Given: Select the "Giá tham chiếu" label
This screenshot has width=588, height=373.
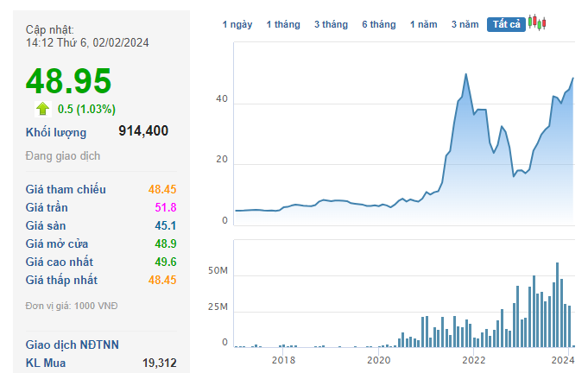Looking at the screenshot, I should coord(66,189).
